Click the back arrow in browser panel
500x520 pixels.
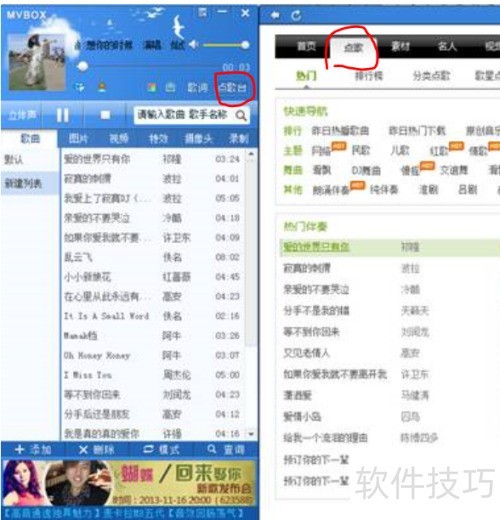(275, 15)
